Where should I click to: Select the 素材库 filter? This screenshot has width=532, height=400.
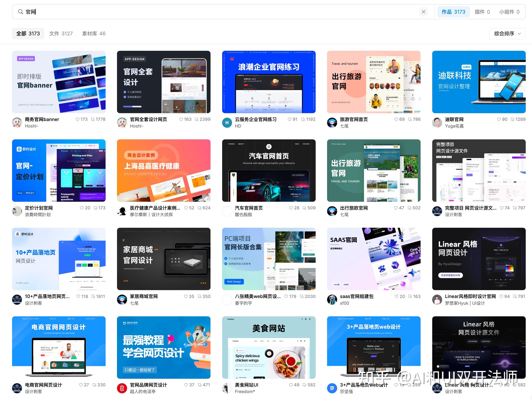93,33
